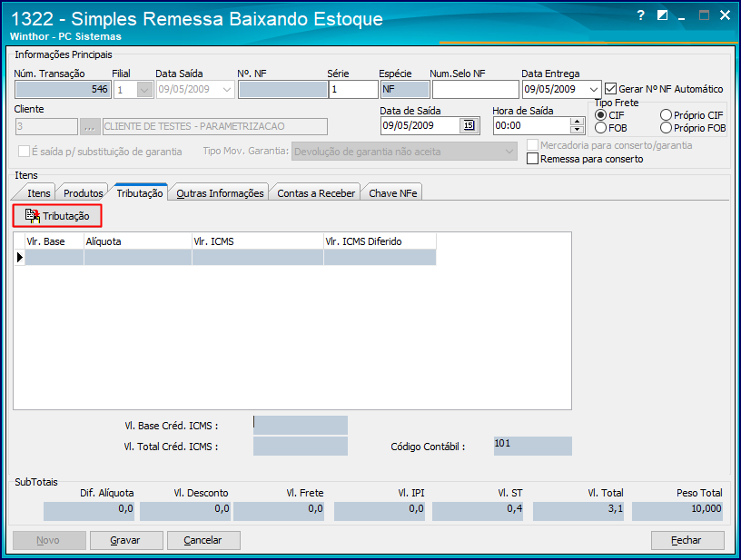Click the Novo button

click(x=49, y=540)
